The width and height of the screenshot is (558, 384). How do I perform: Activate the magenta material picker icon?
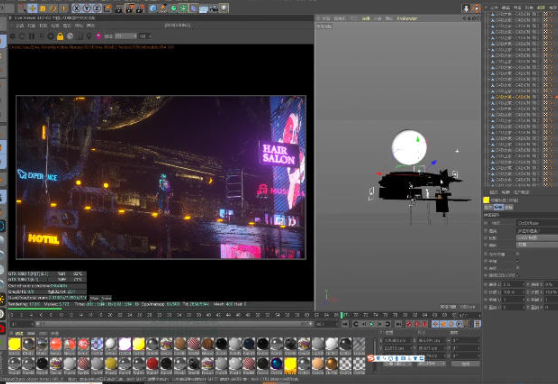coord(99,36)
